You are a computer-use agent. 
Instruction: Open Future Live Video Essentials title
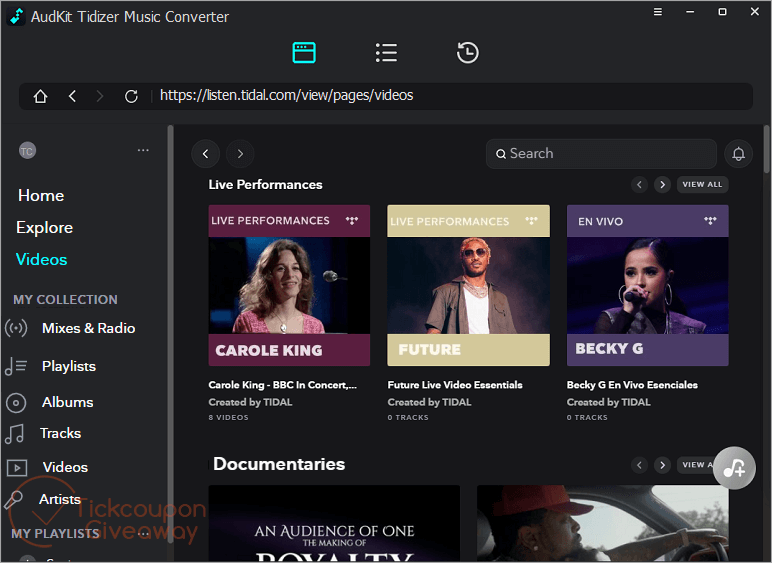tap(455, 385)
